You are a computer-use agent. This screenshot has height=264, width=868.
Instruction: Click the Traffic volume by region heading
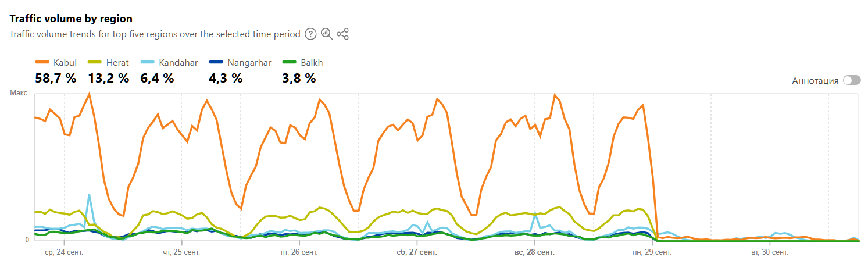(71, 19)
